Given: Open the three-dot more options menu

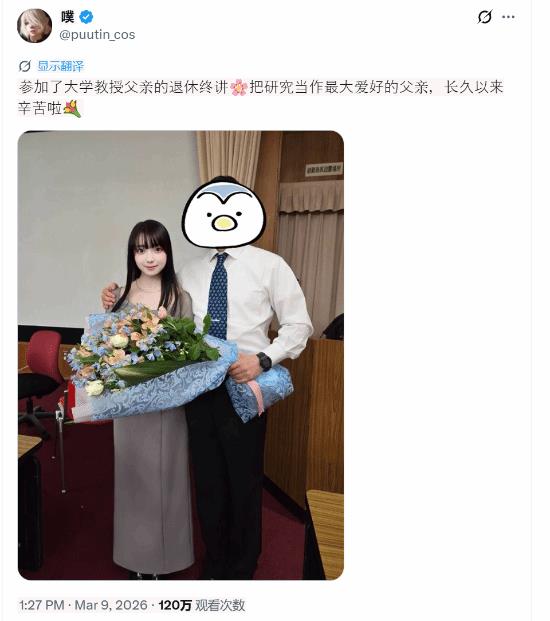Looking at the screenshot, I should point(508,17).
